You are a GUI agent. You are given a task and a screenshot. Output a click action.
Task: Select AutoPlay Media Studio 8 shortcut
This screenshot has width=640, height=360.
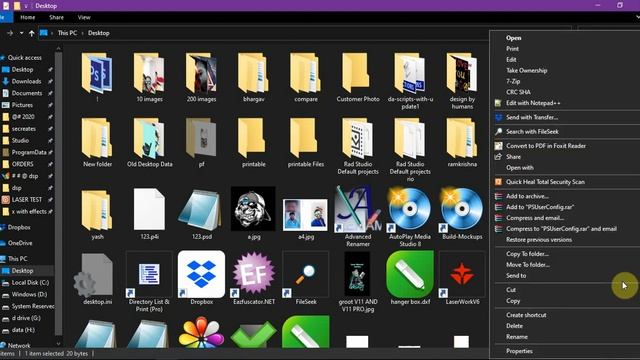pos(410,216)
